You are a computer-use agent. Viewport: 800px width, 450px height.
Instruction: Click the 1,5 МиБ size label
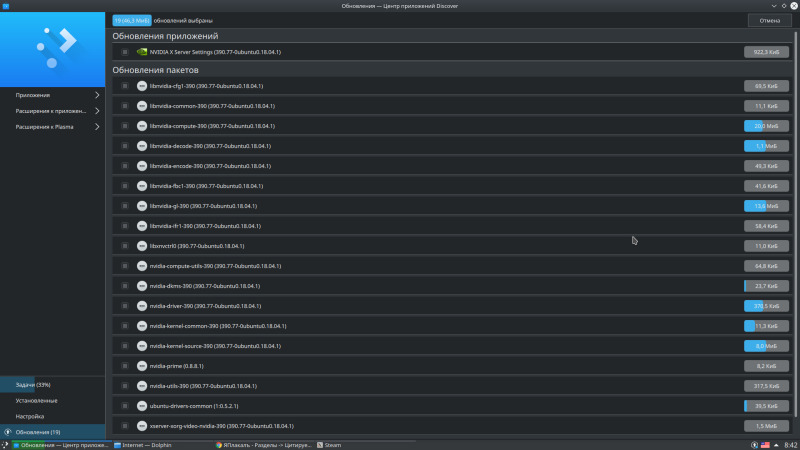(x=766, y=426)
